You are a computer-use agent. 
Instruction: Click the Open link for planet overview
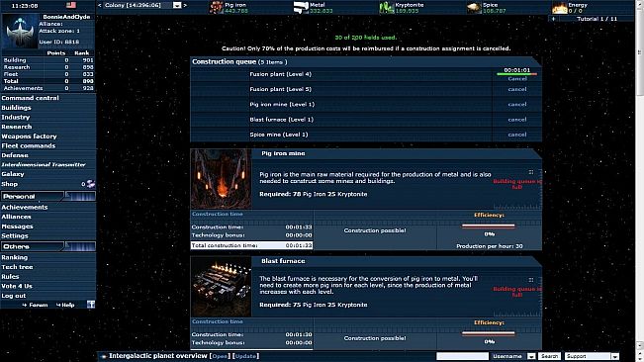(x=220, y=356)
